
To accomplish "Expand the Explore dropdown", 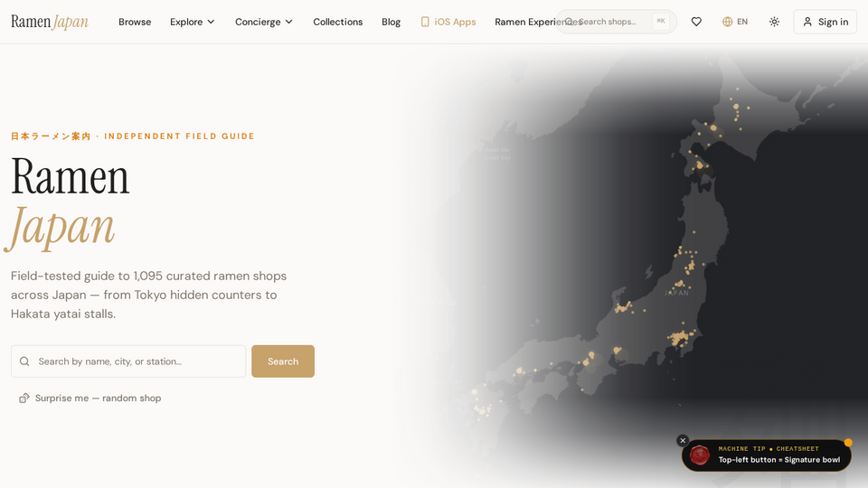I will pyautogui.click(x=192, y=22).
